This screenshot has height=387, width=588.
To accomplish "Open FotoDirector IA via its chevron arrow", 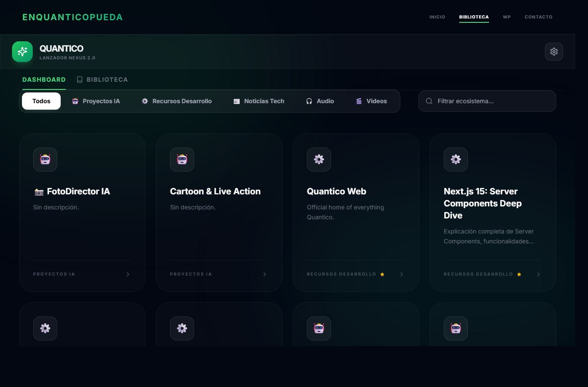I will tap(128, 274).
